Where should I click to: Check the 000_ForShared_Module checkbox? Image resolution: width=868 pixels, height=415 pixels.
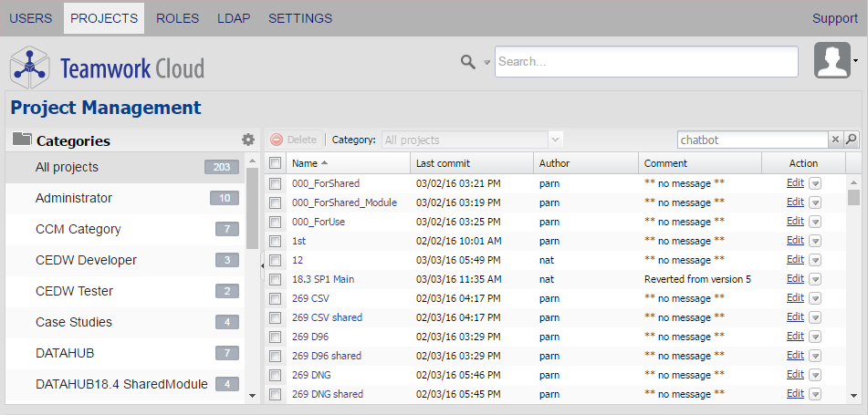275,203
